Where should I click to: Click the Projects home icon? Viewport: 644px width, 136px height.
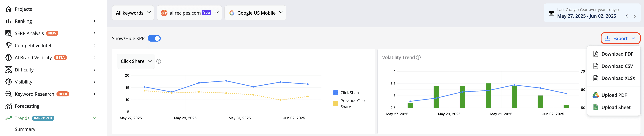[x=9, y=9]
